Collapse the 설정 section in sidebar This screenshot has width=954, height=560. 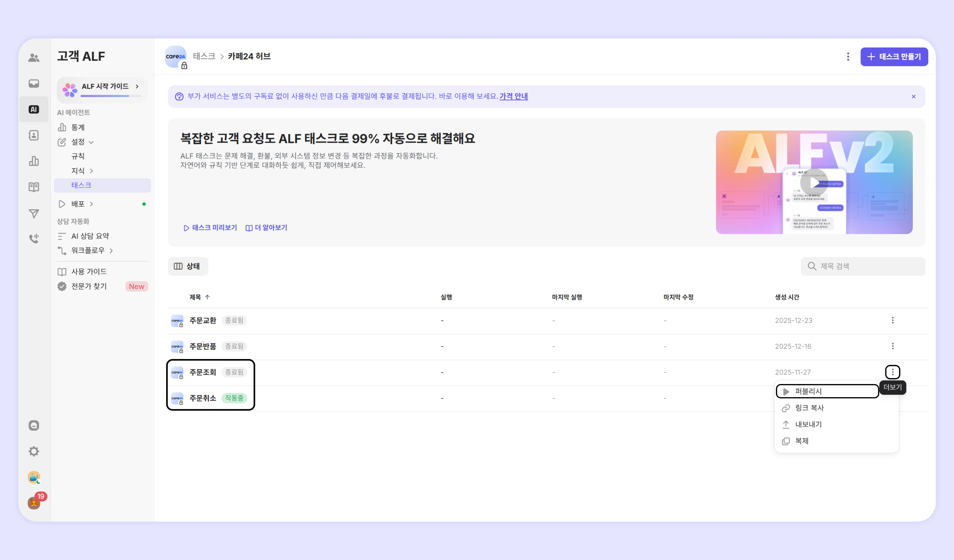[x=91, y=142]
